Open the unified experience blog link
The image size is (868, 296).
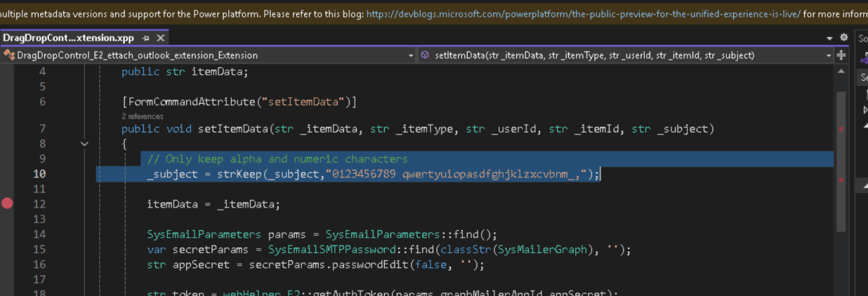click(583, 13)
